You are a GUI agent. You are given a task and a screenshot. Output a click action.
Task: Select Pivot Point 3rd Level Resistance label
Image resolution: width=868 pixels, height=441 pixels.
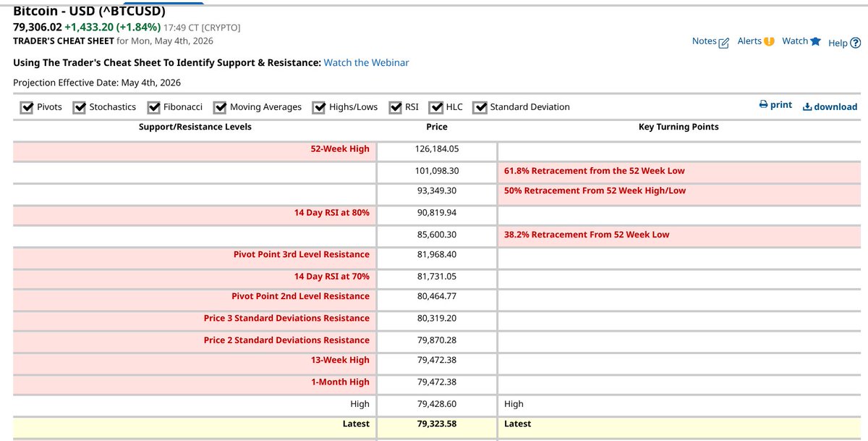302,255
